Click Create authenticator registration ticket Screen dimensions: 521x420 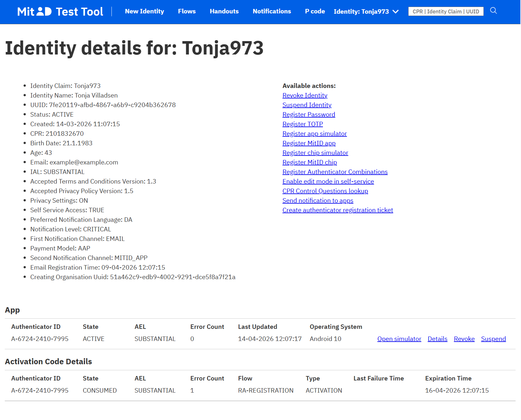(x=337, y=210)
